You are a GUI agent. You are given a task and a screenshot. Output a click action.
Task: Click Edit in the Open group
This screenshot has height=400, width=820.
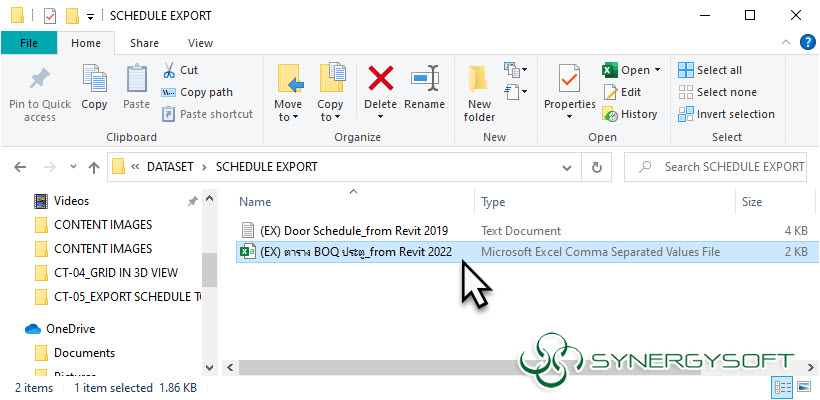622,93
